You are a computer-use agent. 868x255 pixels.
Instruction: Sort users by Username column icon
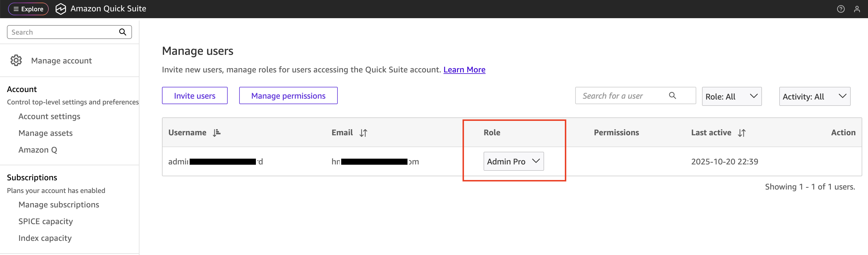tap(217, 133)
